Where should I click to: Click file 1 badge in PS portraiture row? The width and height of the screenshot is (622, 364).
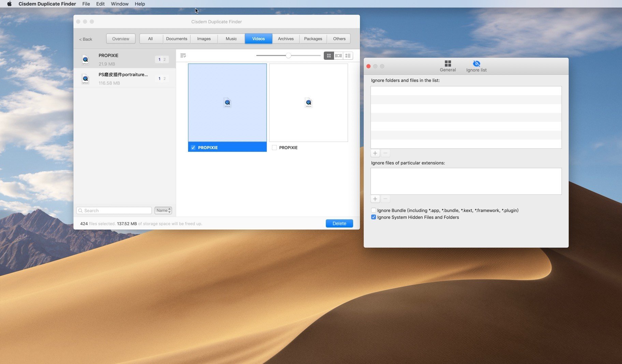159,78
